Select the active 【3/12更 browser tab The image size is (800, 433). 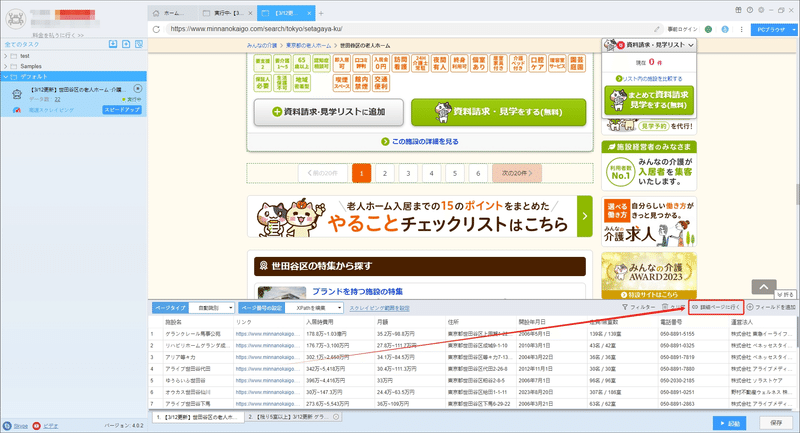[288, 13]
